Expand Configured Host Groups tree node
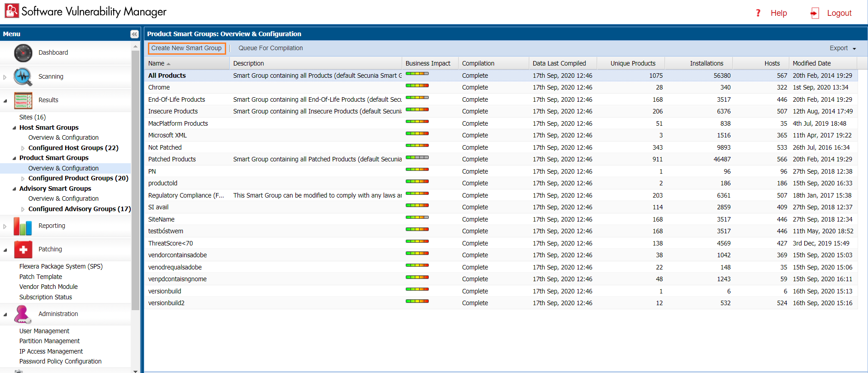868x373 pixels. tap(23, 148)
